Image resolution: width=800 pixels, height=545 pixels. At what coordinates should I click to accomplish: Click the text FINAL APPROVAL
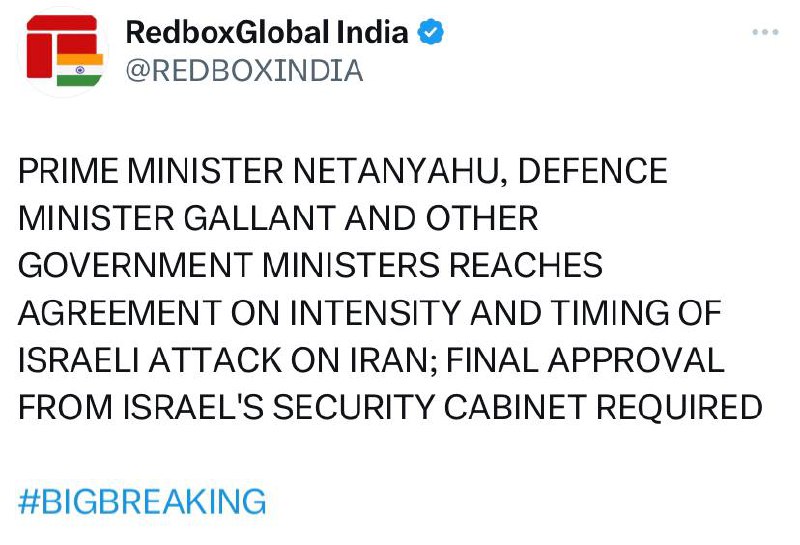point(585,360)
